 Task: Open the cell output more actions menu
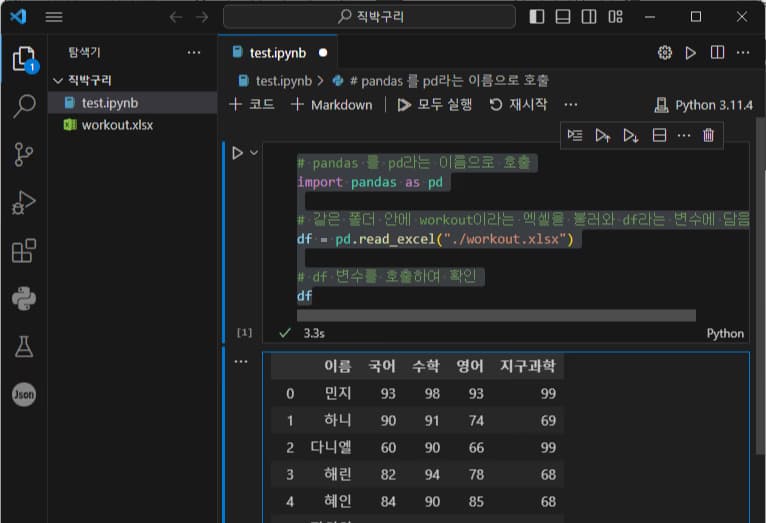click(240, 361)
